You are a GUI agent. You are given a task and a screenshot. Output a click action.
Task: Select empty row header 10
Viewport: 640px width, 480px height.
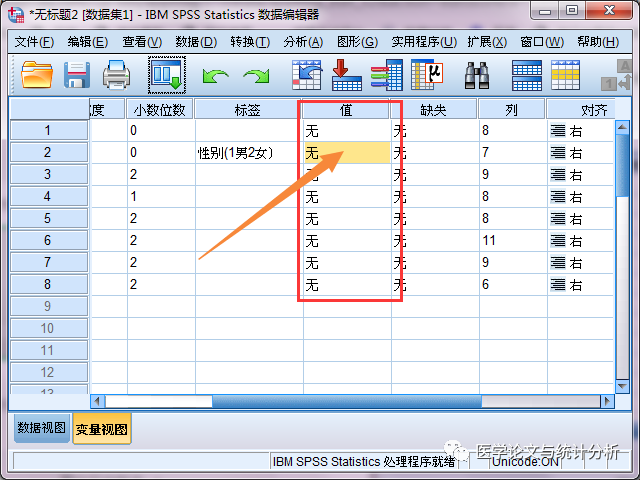[49, 329]
